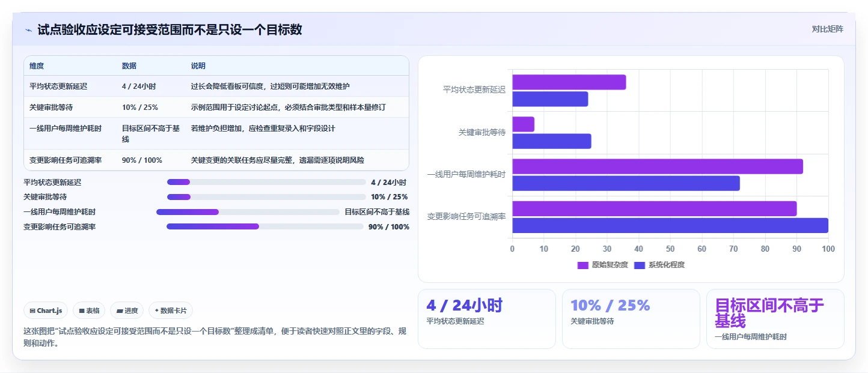Click purple bar for 变更影响任务可追溯率 in chart
868x373 pixels.
[x=654, y=208]
